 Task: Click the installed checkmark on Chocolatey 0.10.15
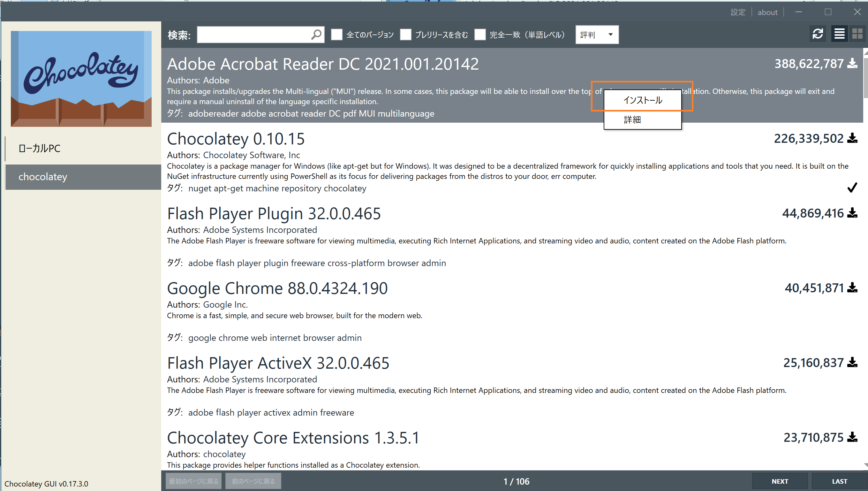pos(852,188)
